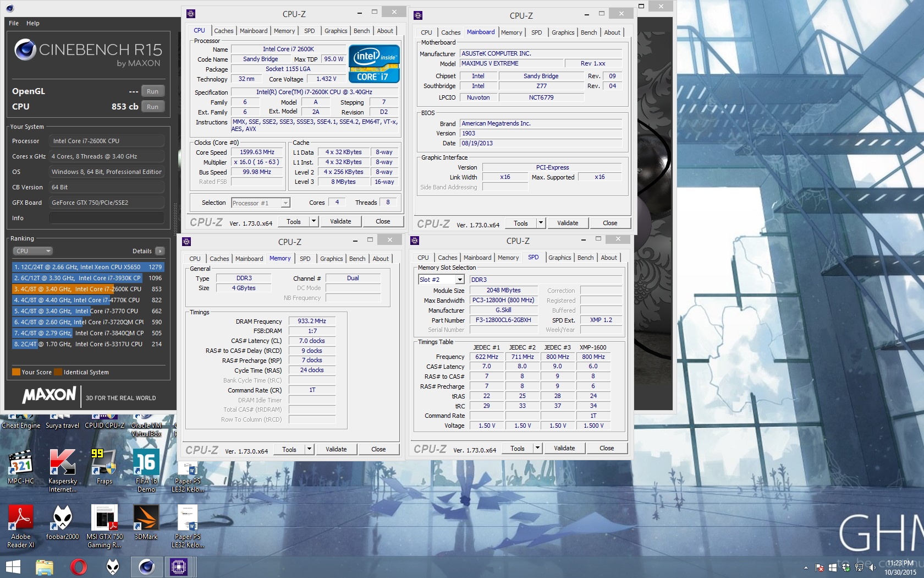
Task: Select ranking row Intel Core i7-3930K
Action: pos(88,278)
